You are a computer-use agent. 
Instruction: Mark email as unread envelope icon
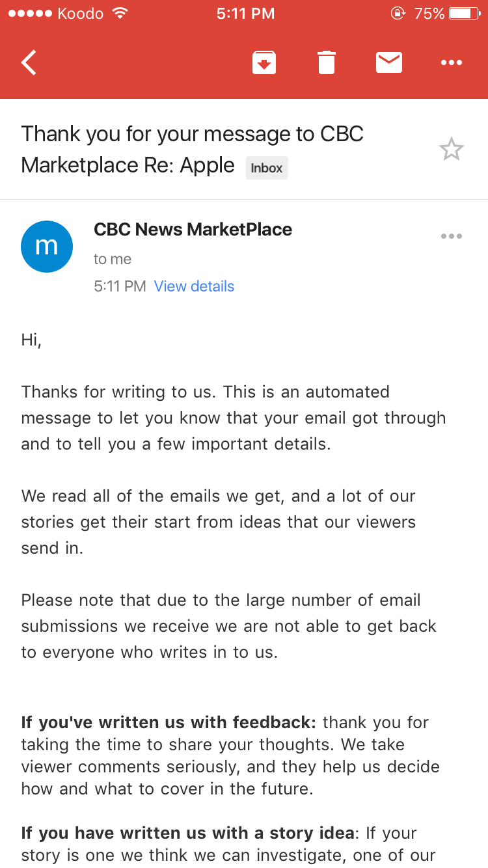tap(389, 62)
